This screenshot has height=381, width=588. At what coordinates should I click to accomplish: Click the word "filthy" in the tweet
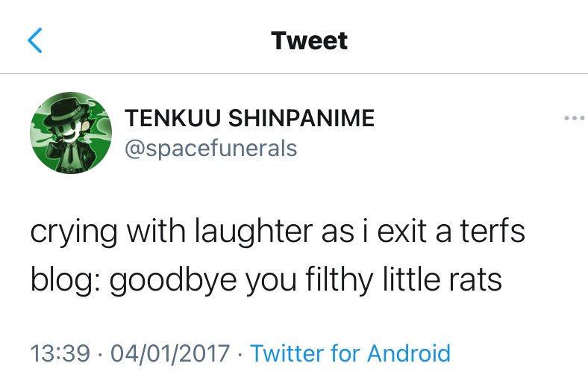339,281
